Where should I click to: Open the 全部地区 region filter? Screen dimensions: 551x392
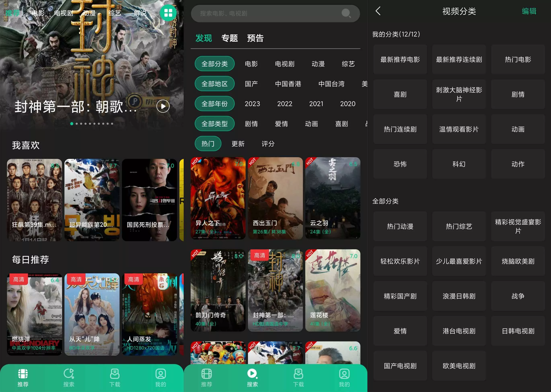tap(214, 83)
